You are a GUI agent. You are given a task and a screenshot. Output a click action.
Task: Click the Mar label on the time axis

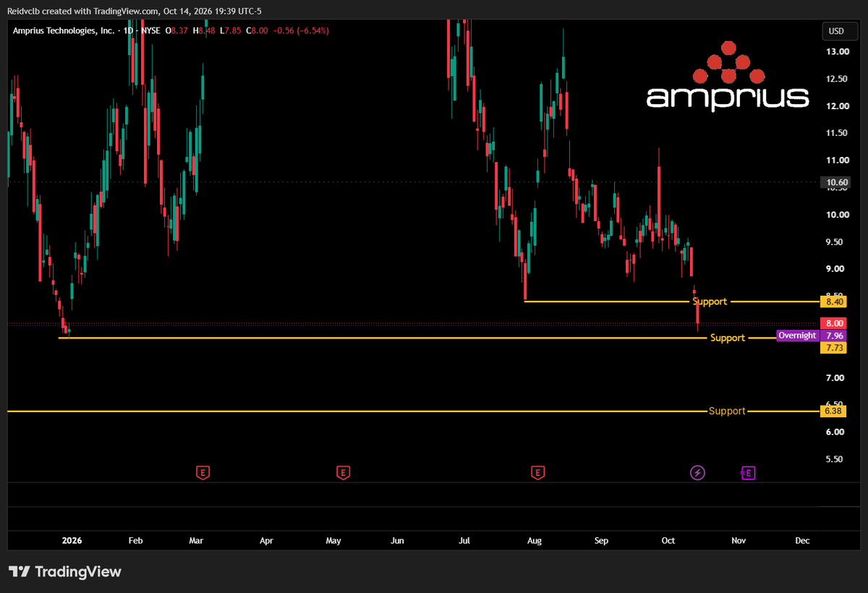197,540
